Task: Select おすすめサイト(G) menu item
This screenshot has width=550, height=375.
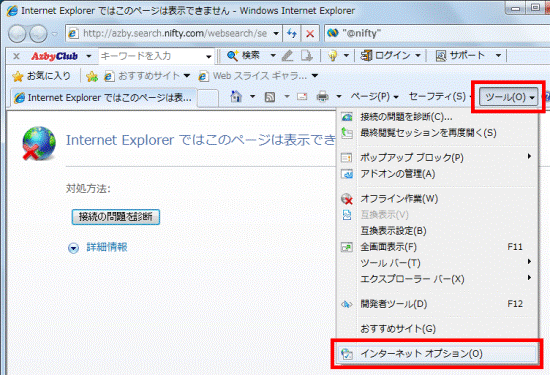Action: (x=437, y=329)
